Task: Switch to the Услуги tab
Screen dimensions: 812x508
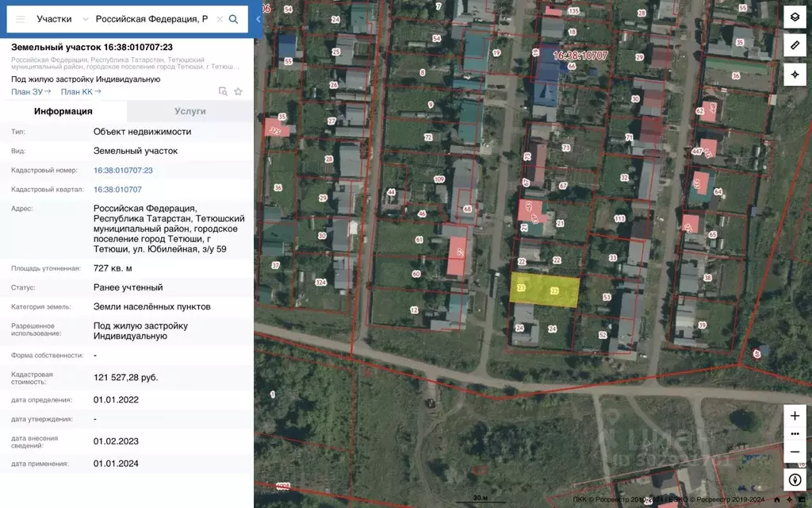Action: [189, 111]
